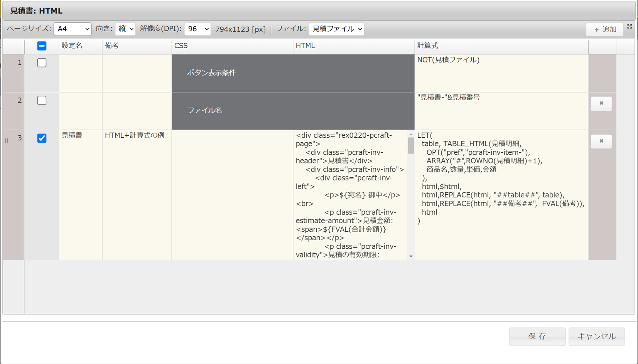Check the row 2 checkbox
Image resolution: width=638 pixels, height=364 pixels.
coord(42,100)
